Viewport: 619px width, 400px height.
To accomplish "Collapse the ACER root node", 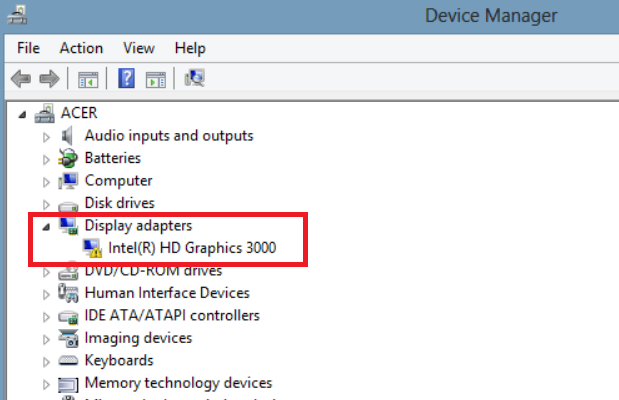I will click(x=22, y=115).
